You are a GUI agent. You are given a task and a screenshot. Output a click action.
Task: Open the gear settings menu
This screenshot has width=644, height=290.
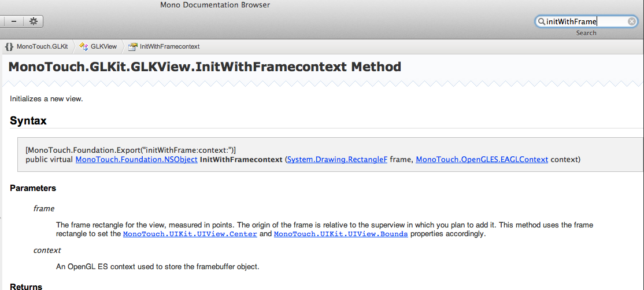[34, 21]
